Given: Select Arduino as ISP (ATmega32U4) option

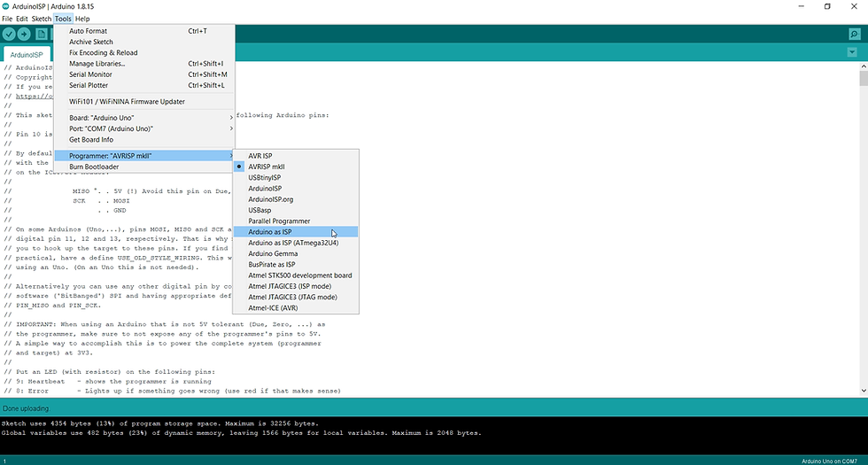Looking at the screenshot, I should tap(296, 243).
